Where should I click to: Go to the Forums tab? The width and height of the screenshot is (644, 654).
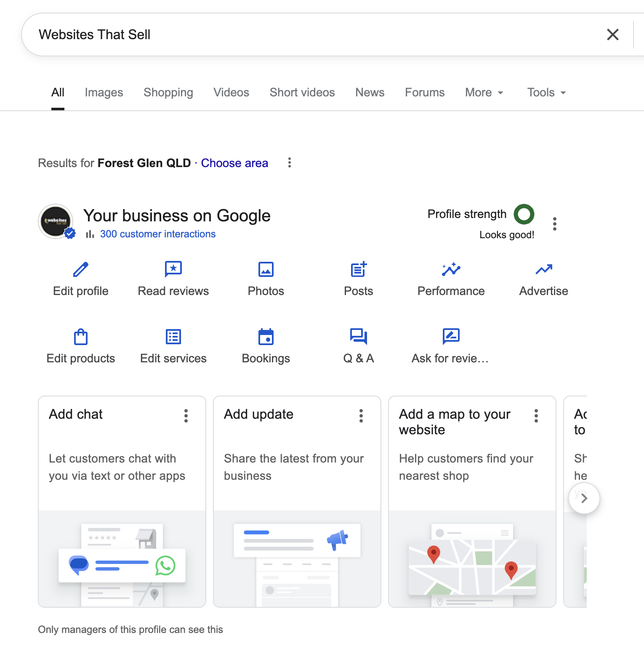click(425, 93)
